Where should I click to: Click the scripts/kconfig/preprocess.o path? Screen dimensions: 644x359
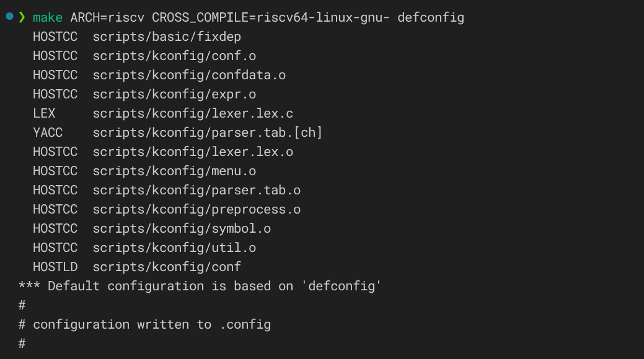[196, 209]
